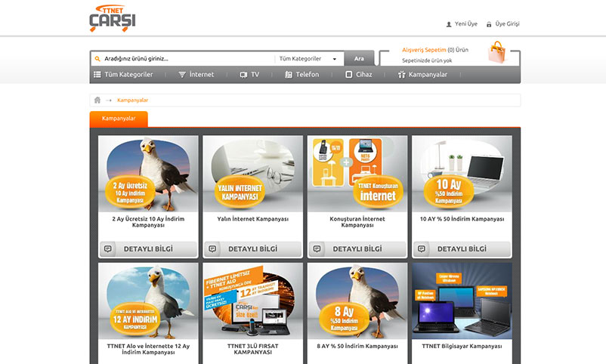606x364 pixels.
Task: Click title 'Konuşturan İnternet Kampanyası'
Action: [x=357, y=222]
